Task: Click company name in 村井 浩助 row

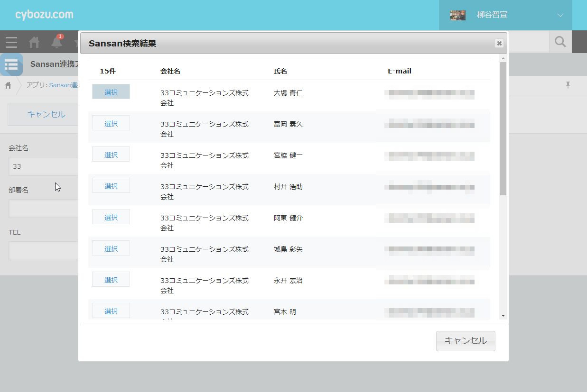Action: (x=205, y=191)
